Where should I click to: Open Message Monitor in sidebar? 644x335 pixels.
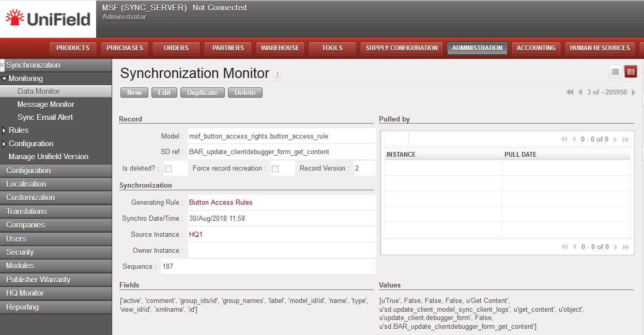[46, 104]
